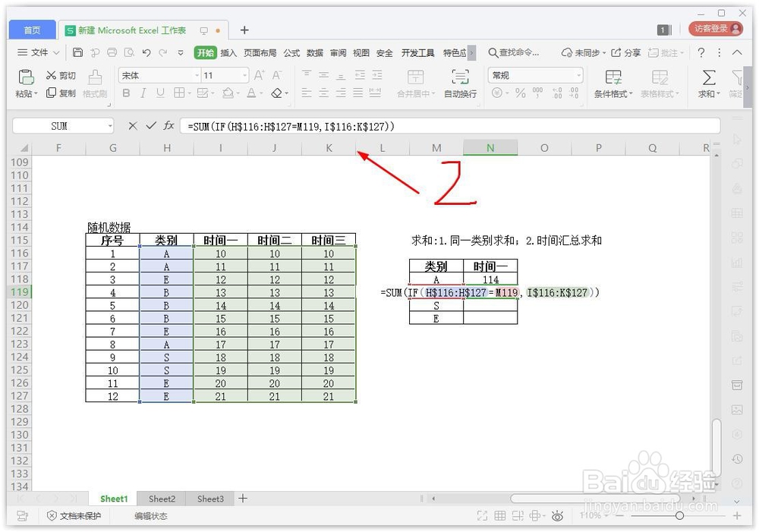Screen dimensions: 759x532
Task: Open the 开发工具 ribbon tab
Action: tap(417, 53)
